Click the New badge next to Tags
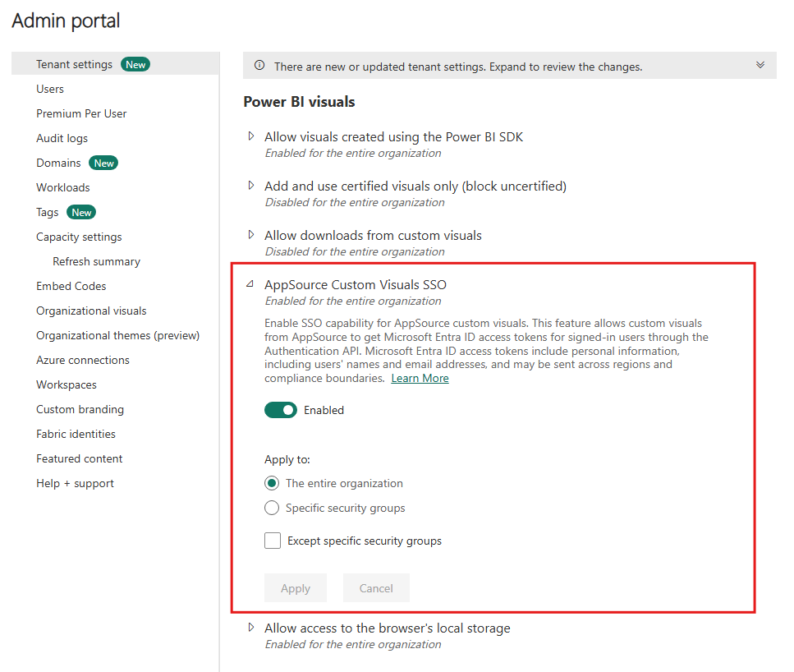794x672 pixels. (81, 212)
